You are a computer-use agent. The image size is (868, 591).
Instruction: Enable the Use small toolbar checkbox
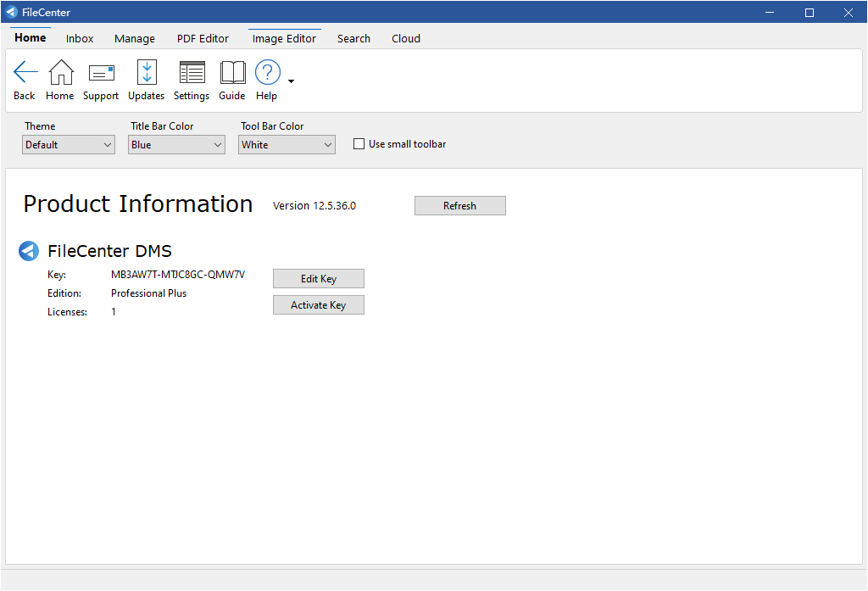pyautogui.click(x=359, y=144)
